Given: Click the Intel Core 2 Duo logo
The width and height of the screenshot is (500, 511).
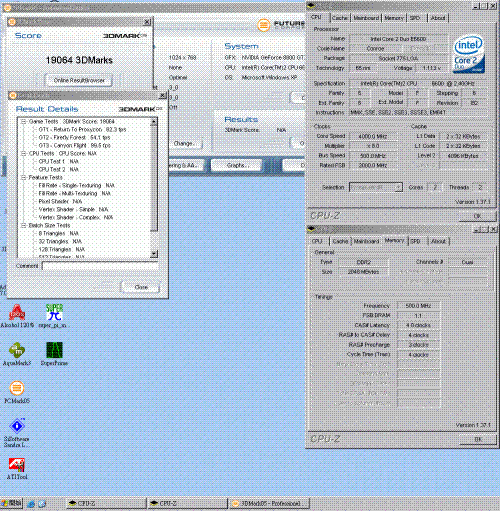Looking at the screenshot, I should pos(469,54).
